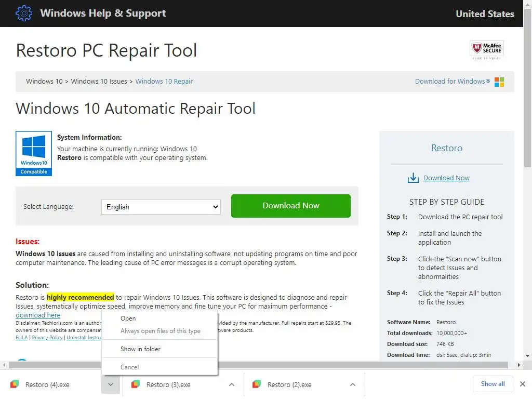Click the Restoro heading in the sidebar

coord(446,148)
